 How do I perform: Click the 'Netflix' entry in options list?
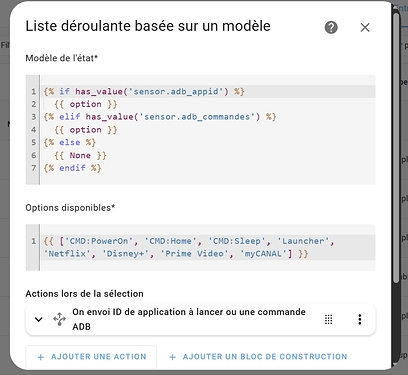(67, 254)
